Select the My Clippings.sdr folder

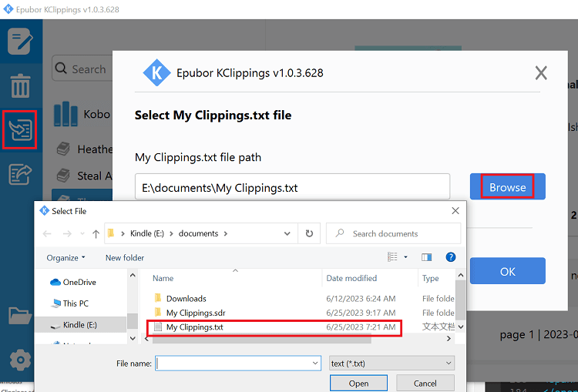[x=196, y=313]
